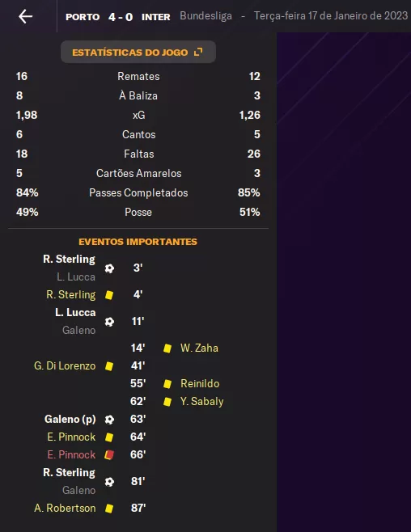Open the Estatísticas do Jogo expand icon
The image size is (411, 532).
198,52
